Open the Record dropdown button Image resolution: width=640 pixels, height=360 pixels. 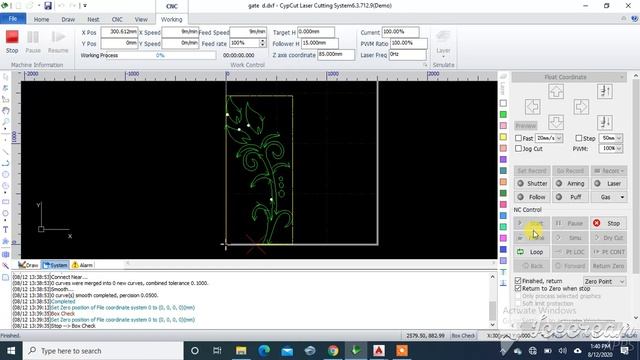pos(609,171)
